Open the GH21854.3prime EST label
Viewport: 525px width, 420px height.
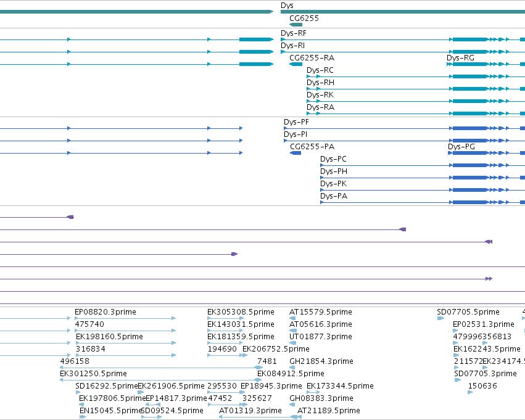pos(321,362)
